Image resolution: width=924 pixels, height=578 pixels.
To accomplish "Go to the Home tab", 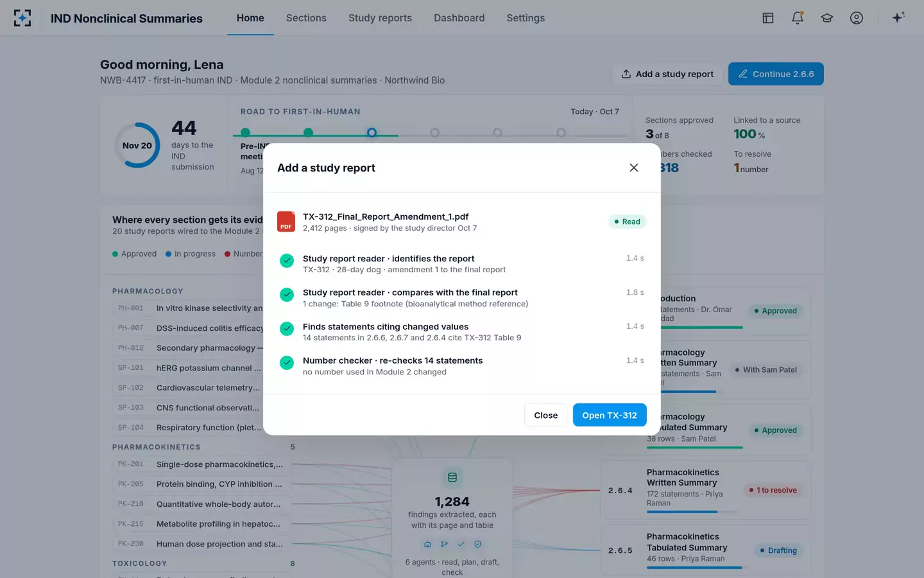I will [250, 18].
